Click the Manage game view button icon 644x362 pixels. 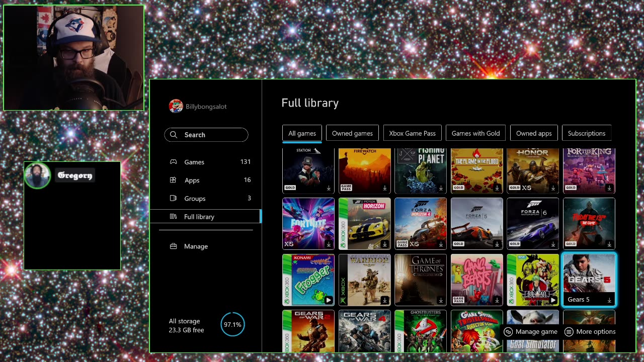(x=508, y=332)
